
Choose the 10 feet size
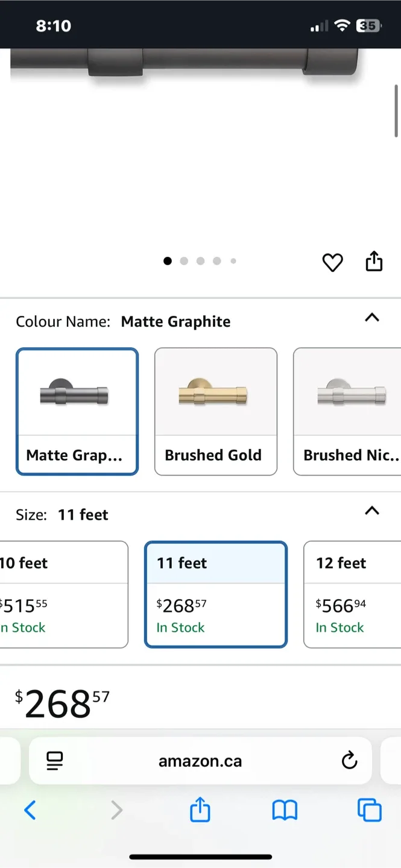[x=63, y=594]
